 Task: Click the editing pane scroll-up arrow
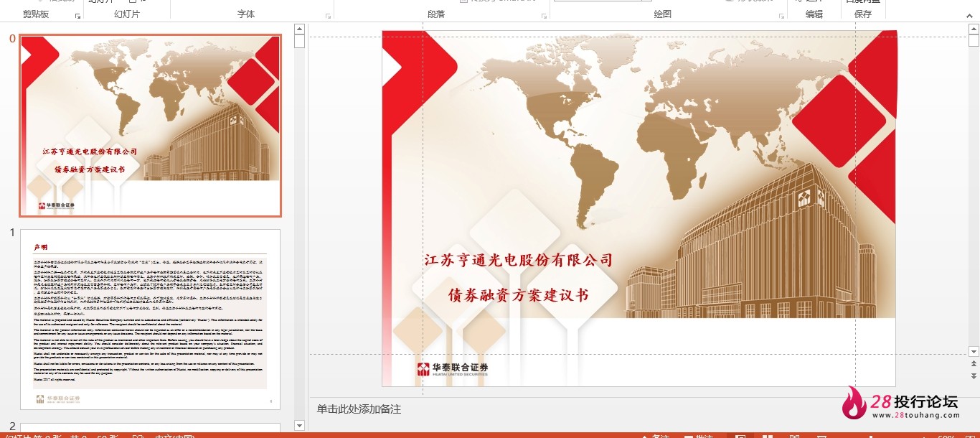974,29
